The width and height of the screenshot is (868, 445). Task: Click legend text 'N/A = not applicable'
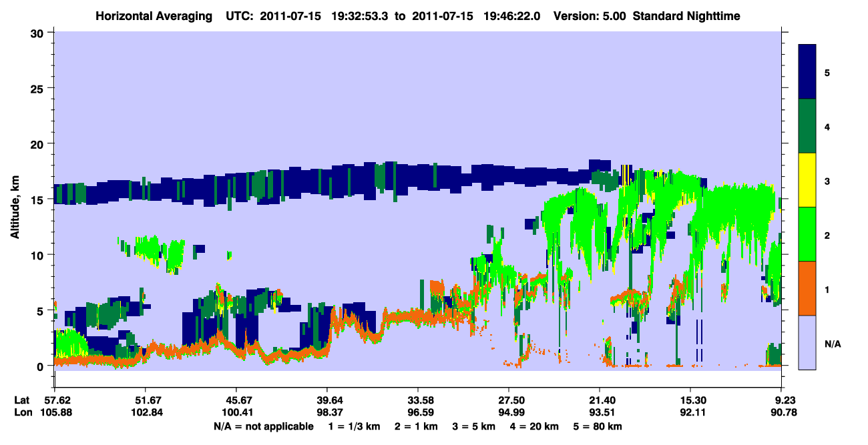click(263, 426)
